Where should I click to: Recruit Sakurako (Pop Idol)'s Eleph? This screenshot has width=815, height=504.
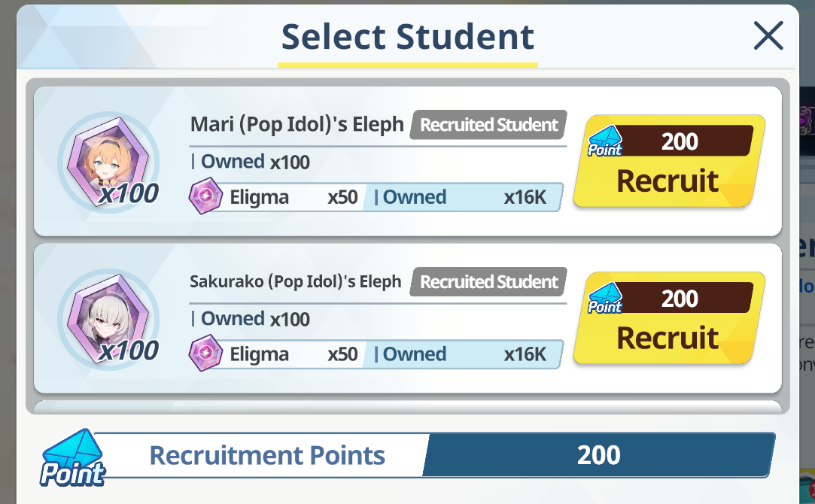click(x=669, y=318)
